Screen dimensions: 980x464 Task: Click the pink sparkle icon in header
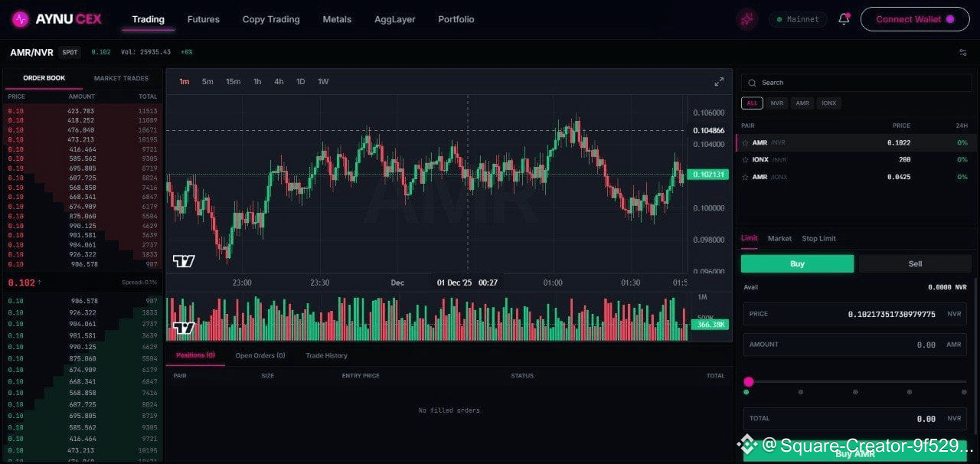[x=746, y=19]
